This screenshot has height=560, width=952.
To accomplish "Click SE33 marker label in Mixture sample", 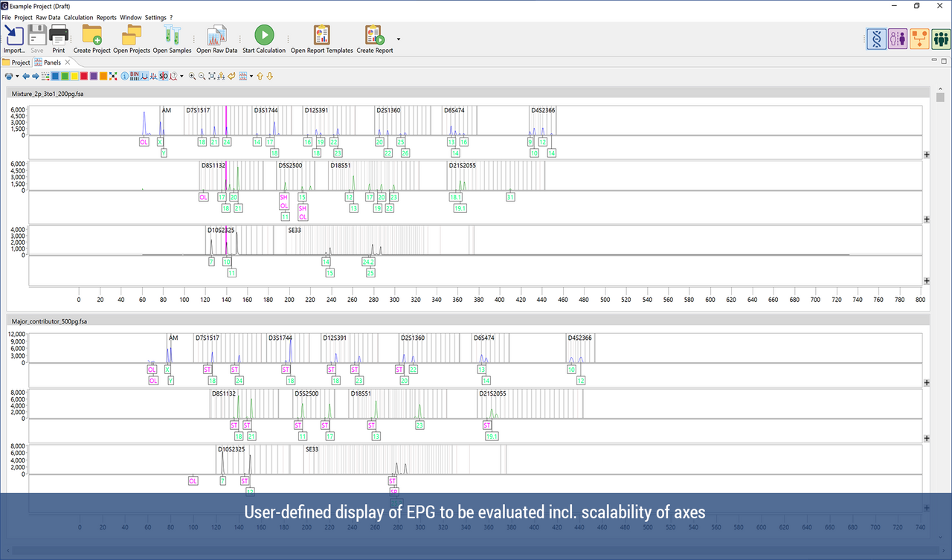I will pyautogui.click(x=295, y=230).
